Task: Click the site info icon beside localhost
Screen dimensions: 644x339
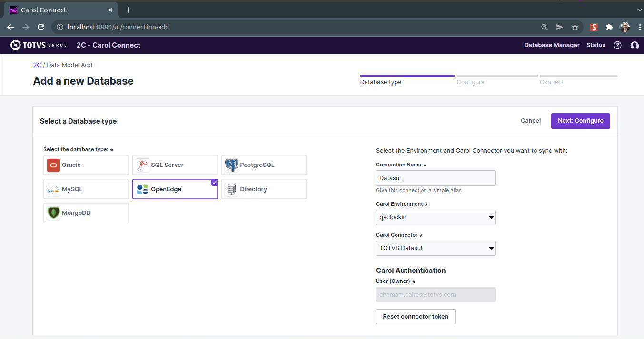Action: [x=60, y=27]
